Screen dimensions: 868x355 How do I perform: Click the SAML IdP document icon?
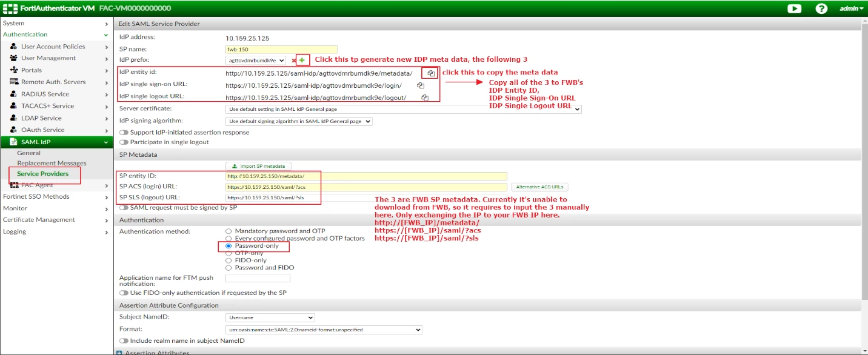13,142
